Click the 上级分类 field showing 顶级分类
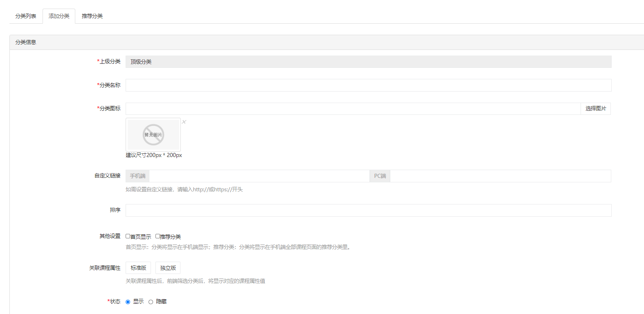This screenshot has width=644, height=314. (368, 62)
